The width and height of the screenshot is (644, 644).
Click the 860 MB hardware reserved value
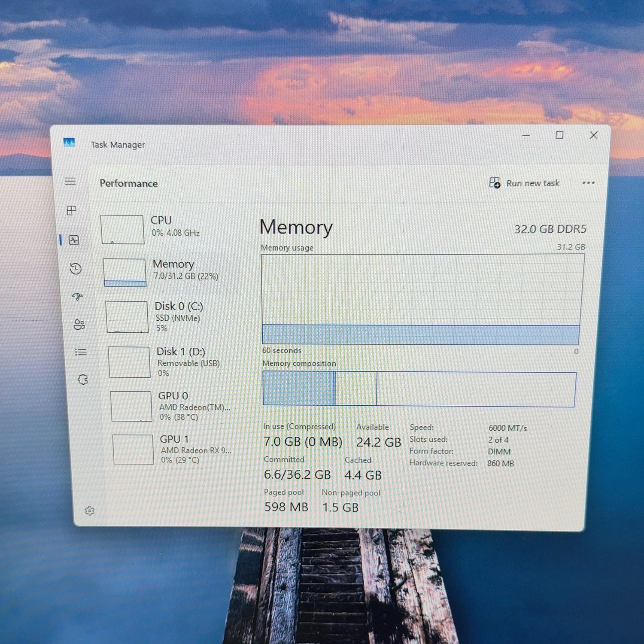pos(501,464)
